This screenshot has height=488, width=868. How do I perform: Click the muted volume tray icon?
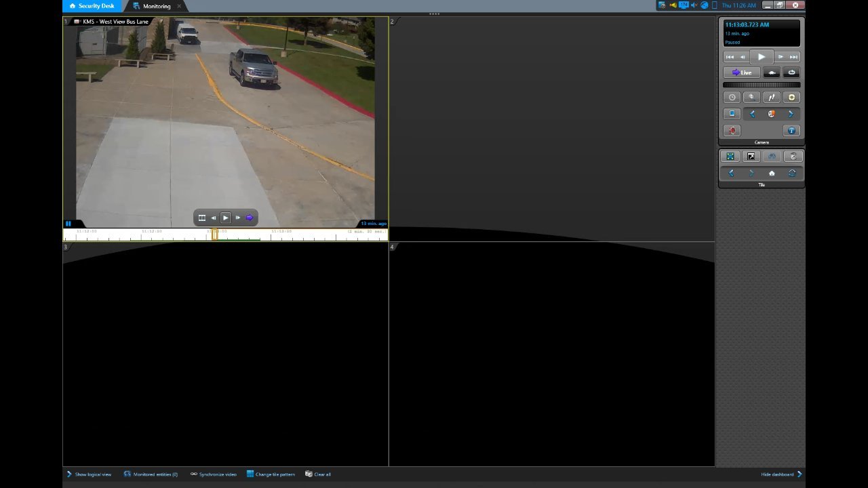click(694, 5)
